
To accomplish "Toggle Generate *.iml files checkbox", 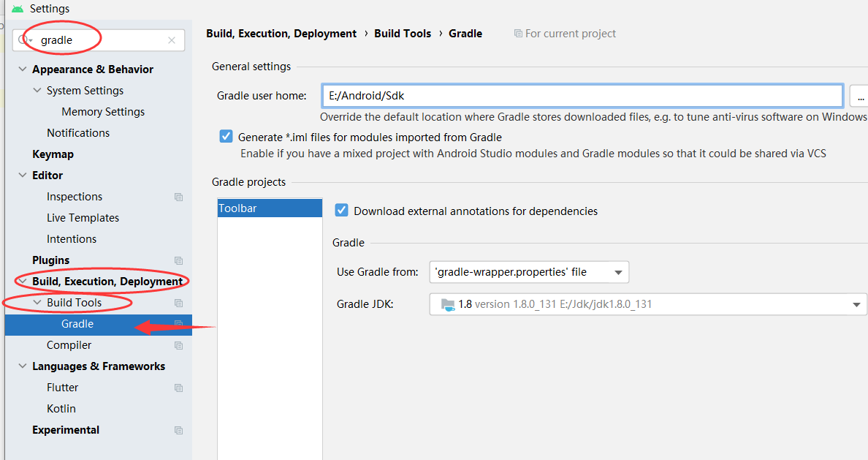I will tap(226, 137).
